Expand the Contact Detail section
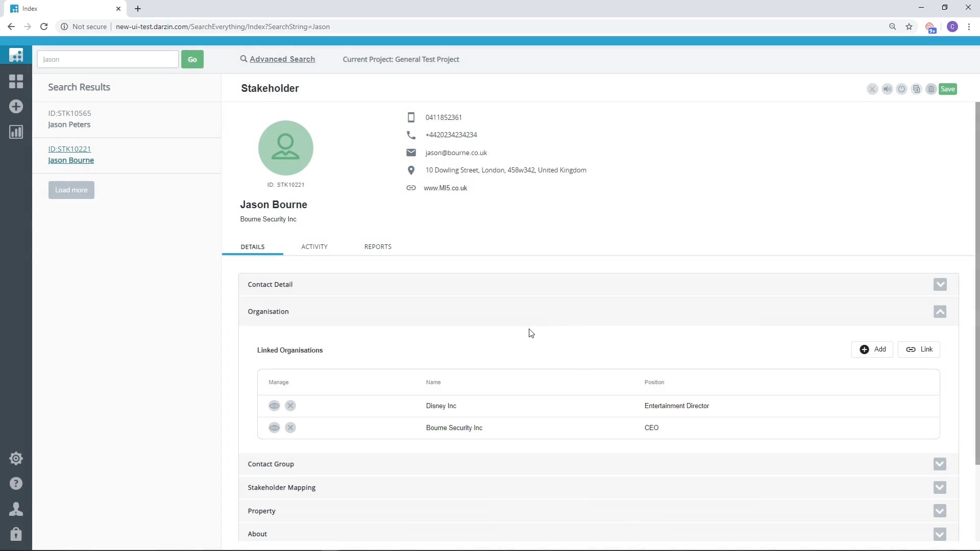This screenshot has height=551, width=980. [940, 285]
